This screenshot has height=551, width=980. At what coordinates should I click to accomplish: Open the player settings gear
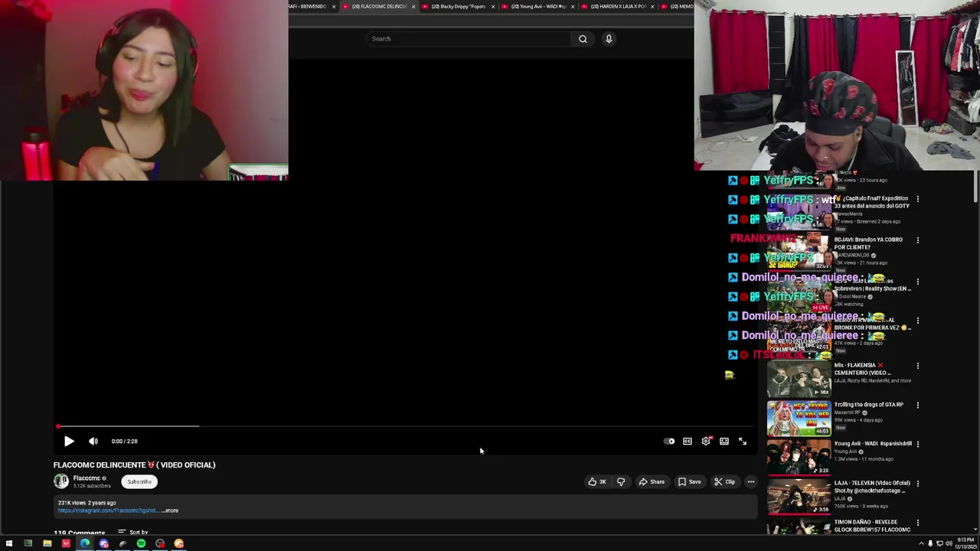tap(706, 441)
